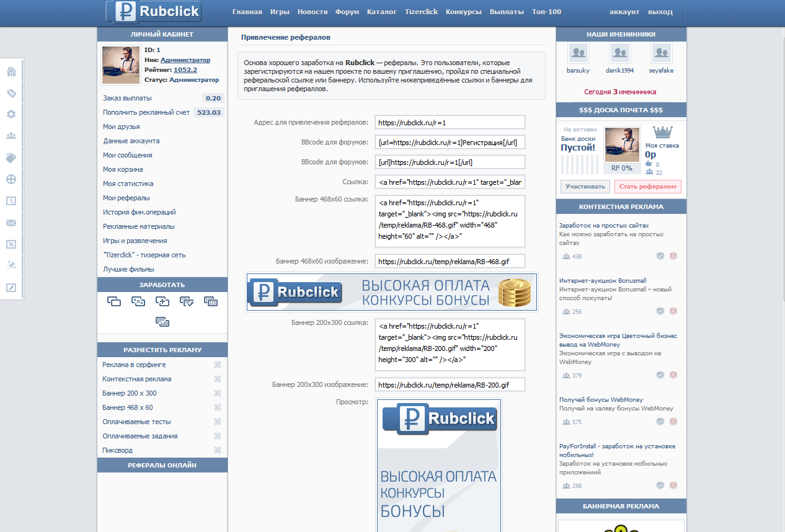Click the BBcode field containing Регистрация
The image size is (785, 532).
pyautogui.click(x=450, y=142)
